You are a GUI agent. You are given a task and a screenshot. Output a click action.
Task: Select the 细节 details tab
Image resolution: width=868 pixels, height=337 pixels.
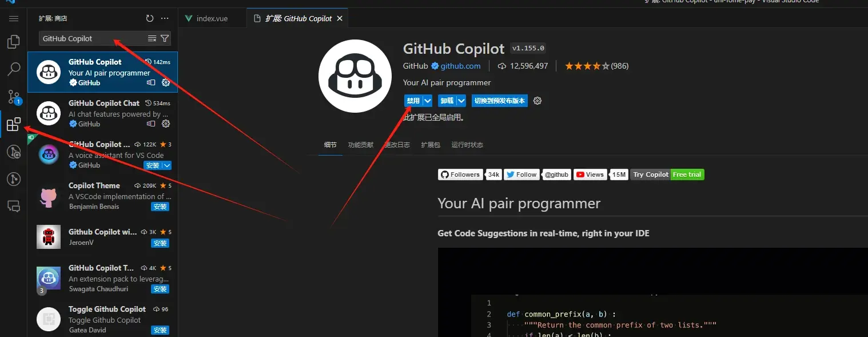(331, 145)
